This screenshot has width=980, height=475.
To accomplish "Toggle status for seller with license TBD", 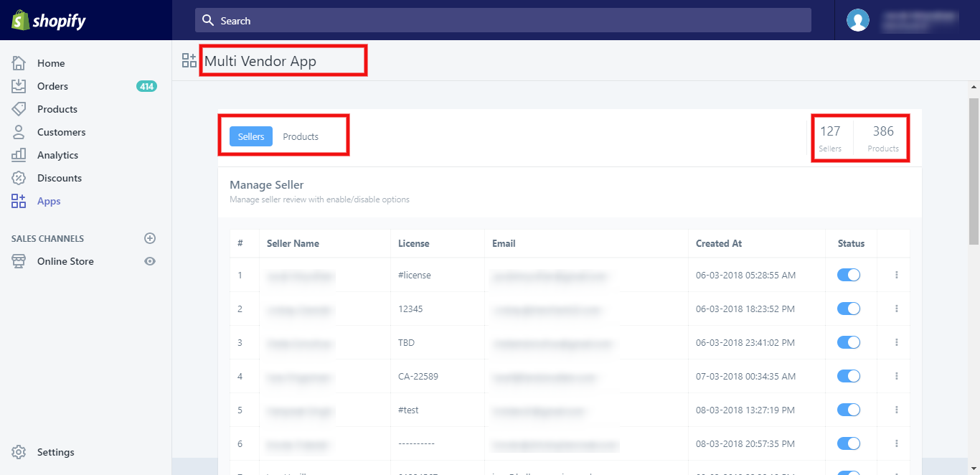I will tap(849, 342).
